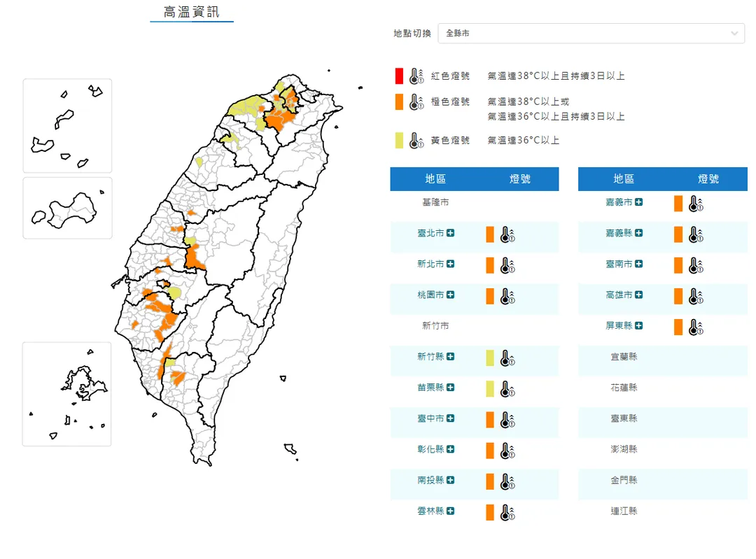This screenshot has height=559, width=756.
Task: Expand the 彰化縣 plus icon
Action: coord(450,449)
